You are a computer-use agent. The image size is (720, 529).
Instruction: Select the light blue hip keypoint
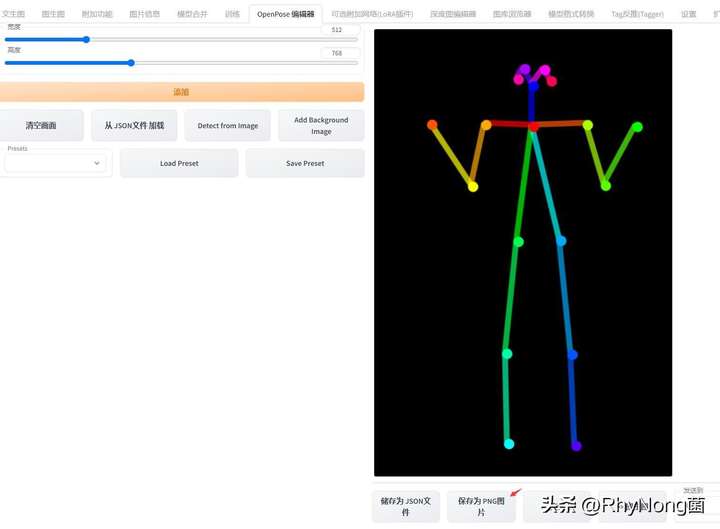pos(561,241)
